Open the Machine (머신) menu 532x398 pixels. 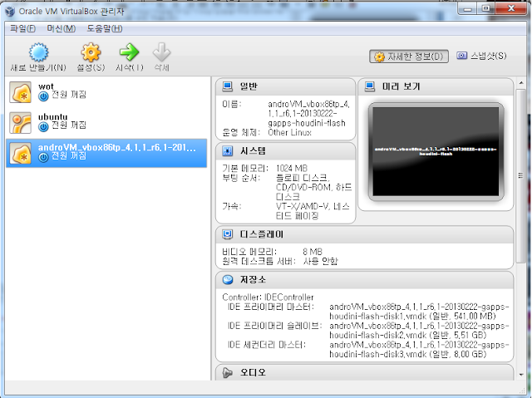[61, 28]
